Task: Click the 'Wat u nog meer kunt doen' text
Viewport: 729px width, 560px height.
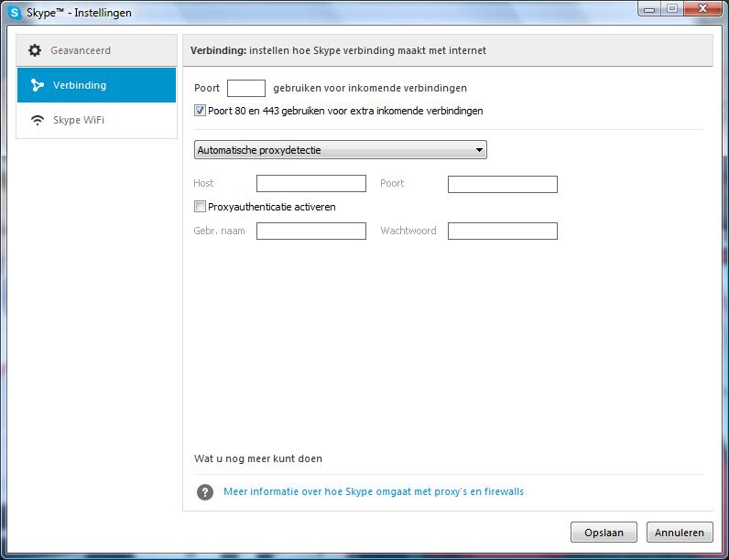Action: click(x=258, y=458)
